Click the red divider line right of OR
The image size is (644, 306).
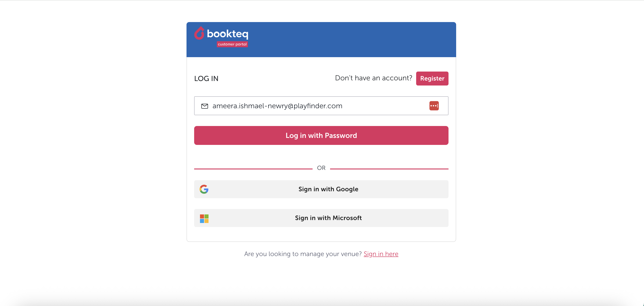(389, 169)
